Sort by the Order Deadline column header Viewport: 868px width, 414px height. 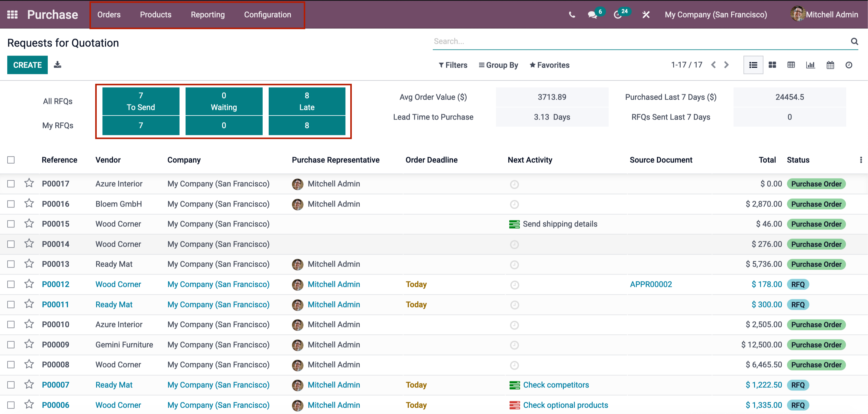[431, 160]
